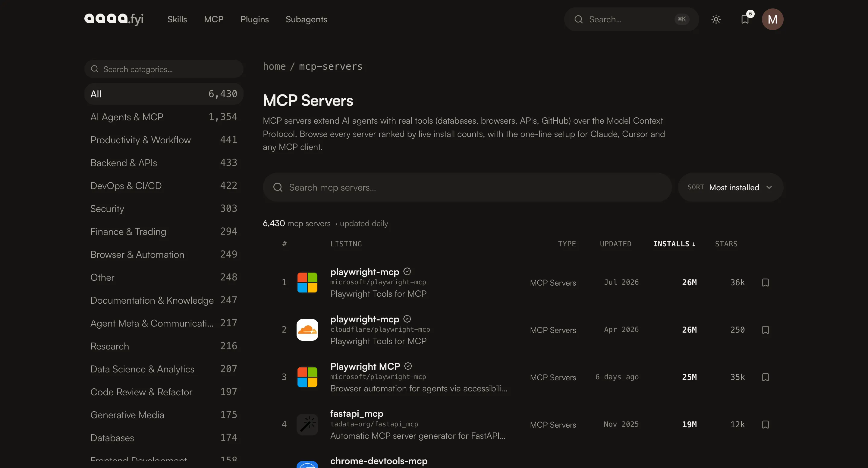Viewport: 868px width, 468px height.
Task: Click the aaaa.fyi logo
Action: (x=114, y=19)
